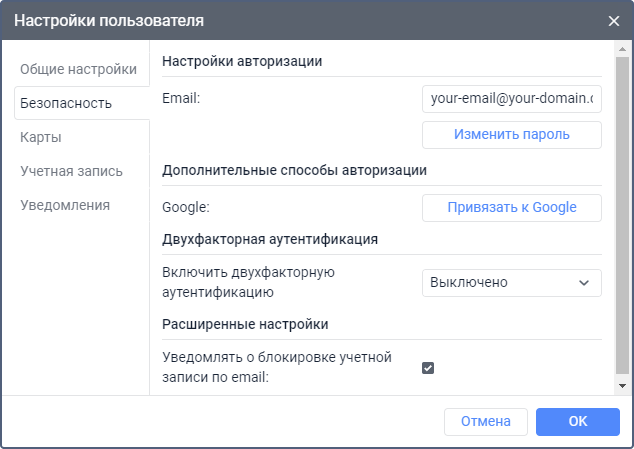Click the scrollbar down arrow
Viewport: 634px width, 449px height.
tap(622, 385)
